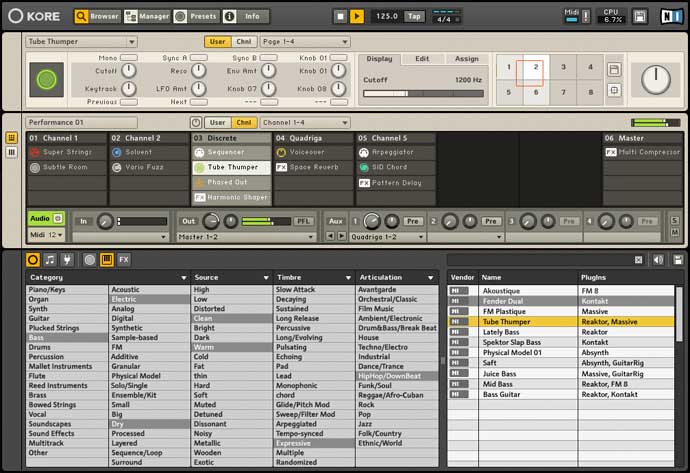Select morph grid cell 3
The image size is (690, 473).
563,67
